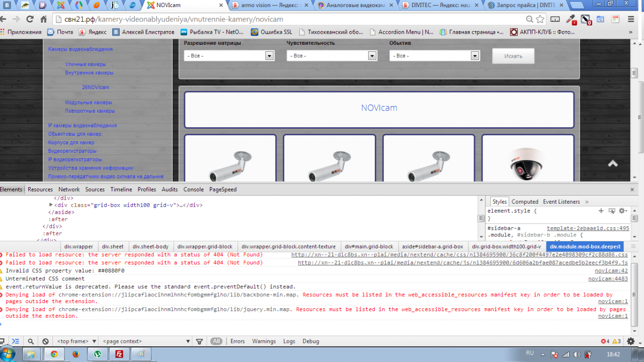Switch to the armo vision browser tab

(271, 5)
